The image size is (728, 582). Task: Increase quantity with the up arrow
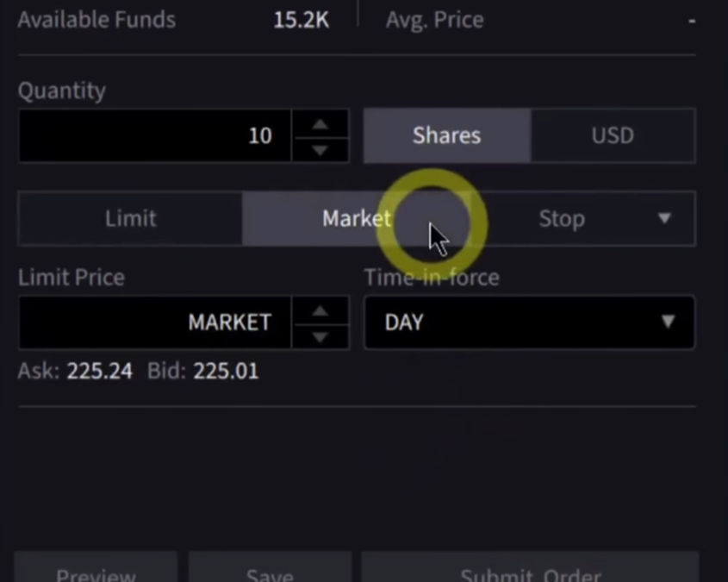click(320, 124)
